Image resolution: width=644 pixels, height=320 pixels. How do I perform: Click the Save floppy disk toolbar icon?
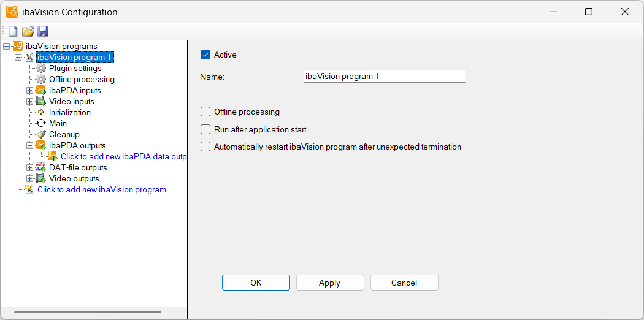click(x=43, y=31)
